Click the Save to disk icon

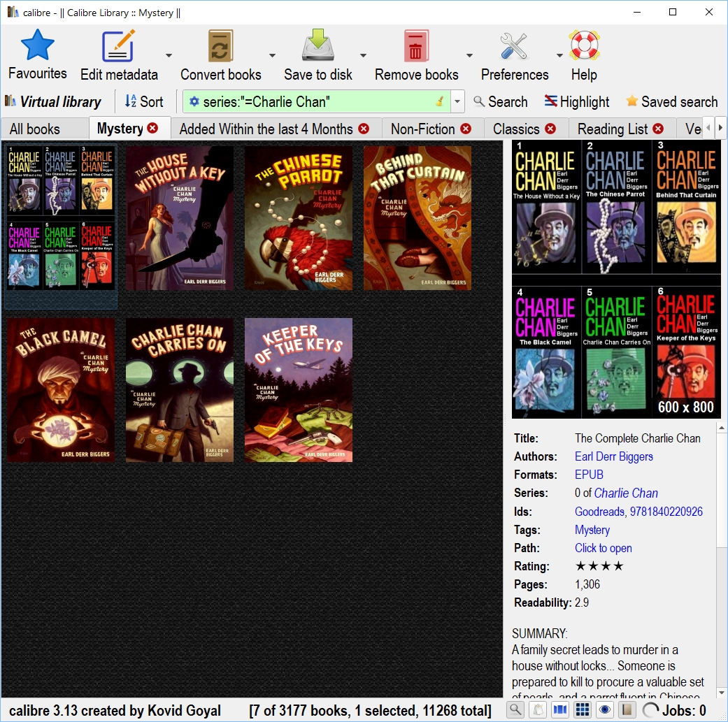[318, 45]
